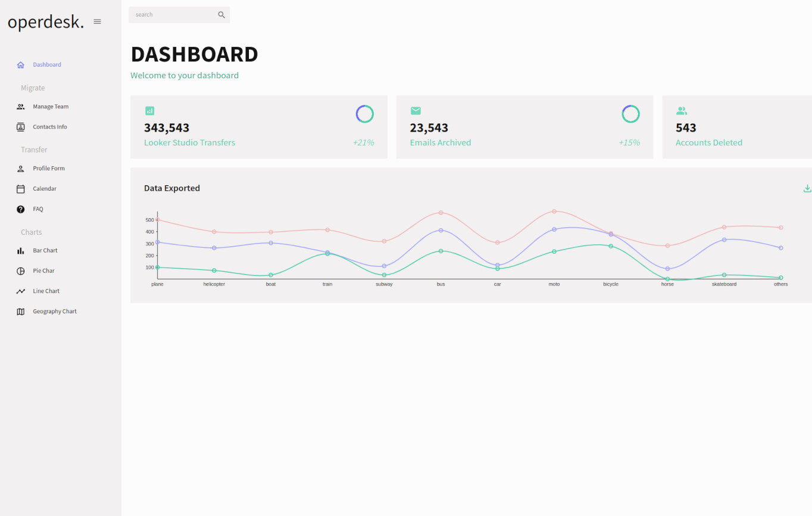The image size is (812, 516).
Task: Click the Data Exported heading
Action: pos(172,188)
